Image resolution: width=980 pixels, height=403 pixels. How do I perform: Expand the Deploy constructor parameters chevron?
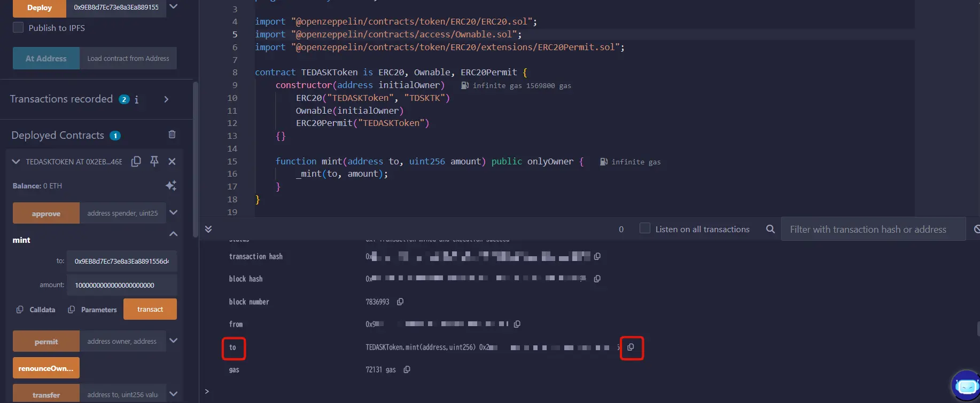click(x=173, y=7)
